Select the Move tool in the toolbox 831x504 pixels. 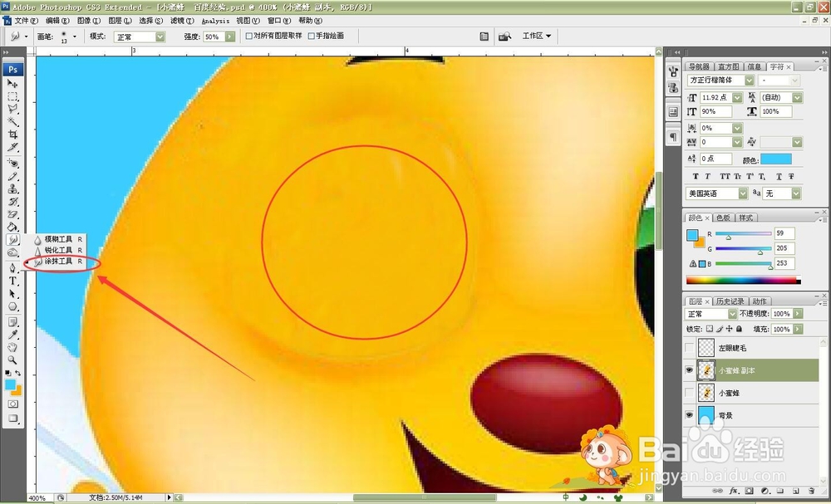tap(12, 84)
